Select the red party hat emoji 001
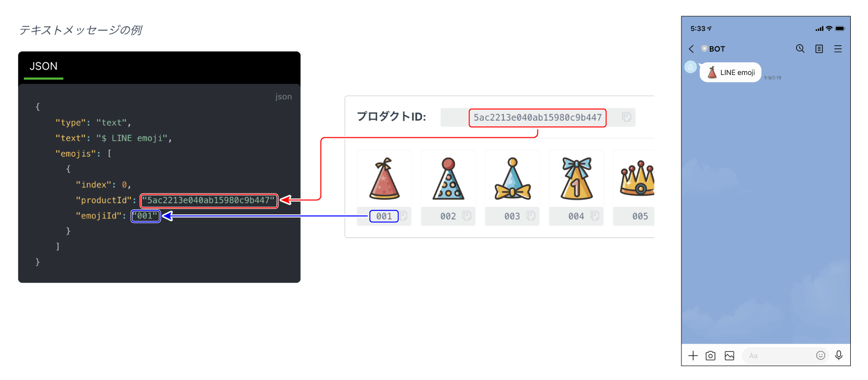The image size is (868, 380). 384,179
